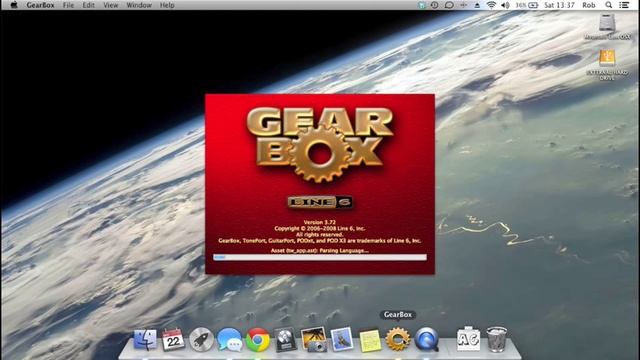Open the platinum-disc Logic icon in the Dock
The image size is (640, 360).
point(285,340)
